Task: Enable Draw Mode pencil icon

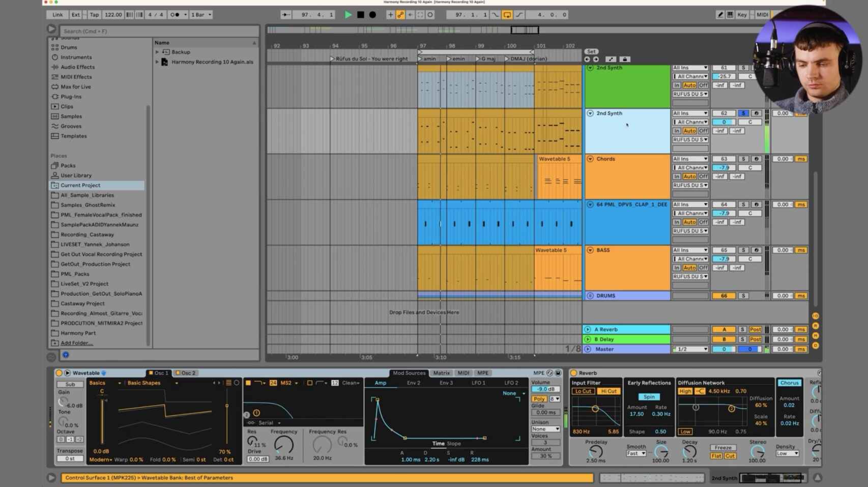Action: point(720,15)
